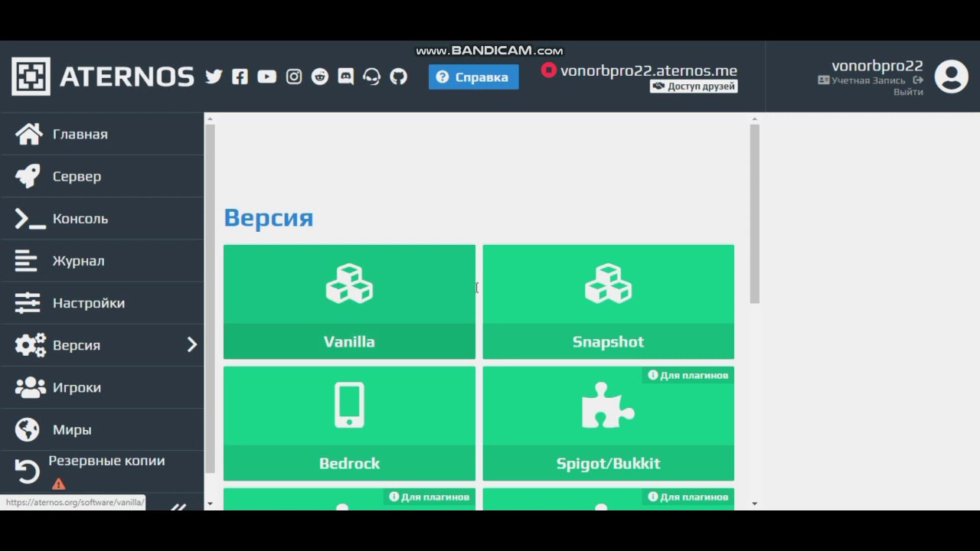Click the lines icon beside Журнал

pos(26,261)
